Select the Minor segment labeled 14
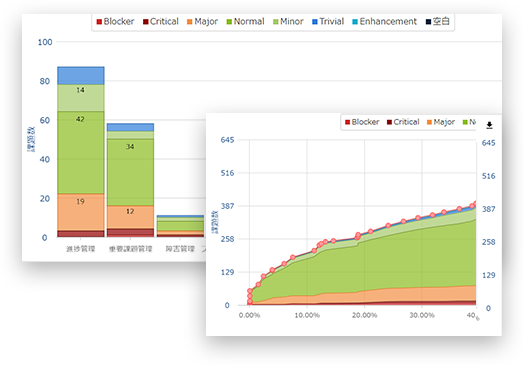This screenshot has width=524, height=365. [81, 98]
